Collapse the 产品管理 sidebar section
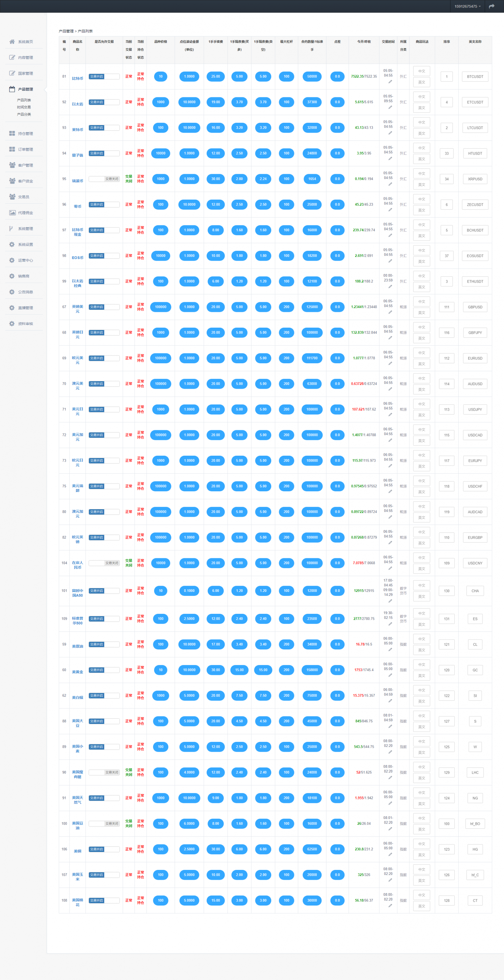 tap(25, 90)
